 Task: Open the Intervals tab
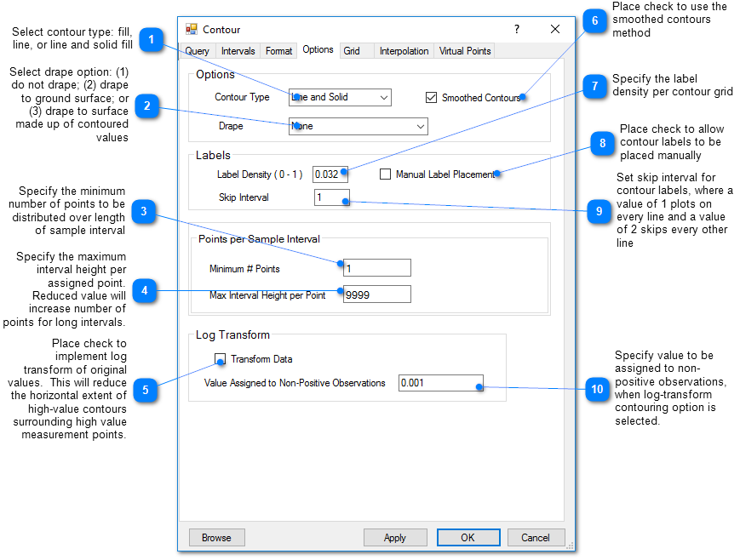(238, 51)
